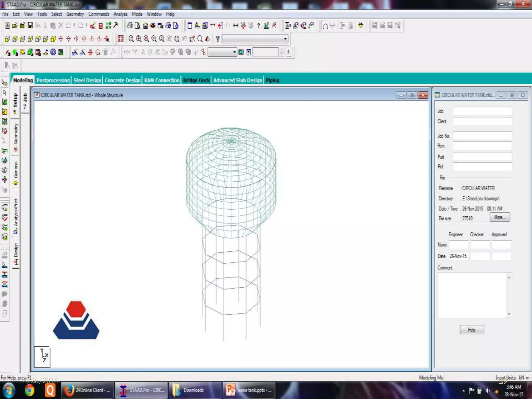Screen dimensions: 532x399
Task: Click the Whole Structure display icon
Action: point(121,39)
